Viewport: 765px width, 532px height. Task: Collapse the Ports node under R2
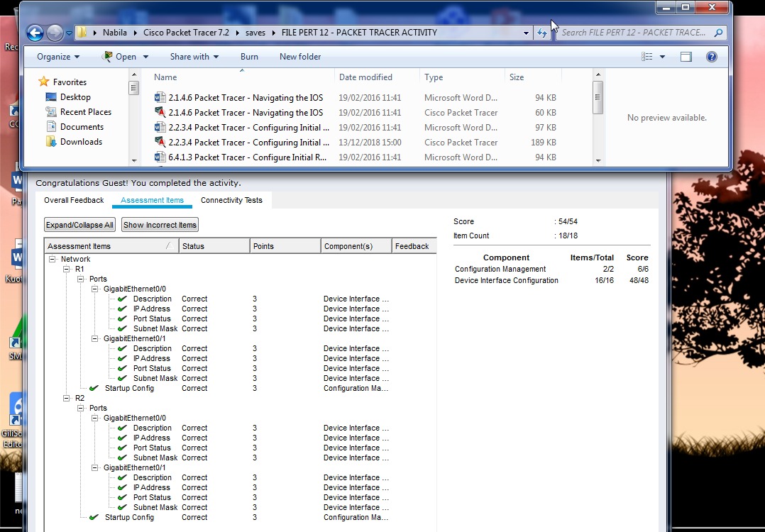(x=80, y=408)
